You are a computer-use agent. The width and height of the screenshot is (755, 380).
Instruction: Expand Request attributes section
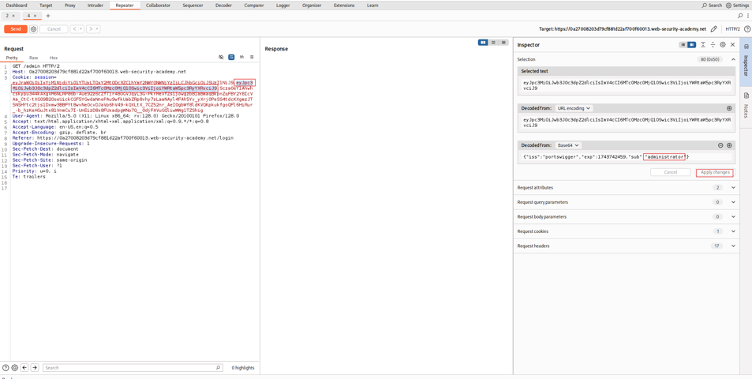(x=733, y=188)
